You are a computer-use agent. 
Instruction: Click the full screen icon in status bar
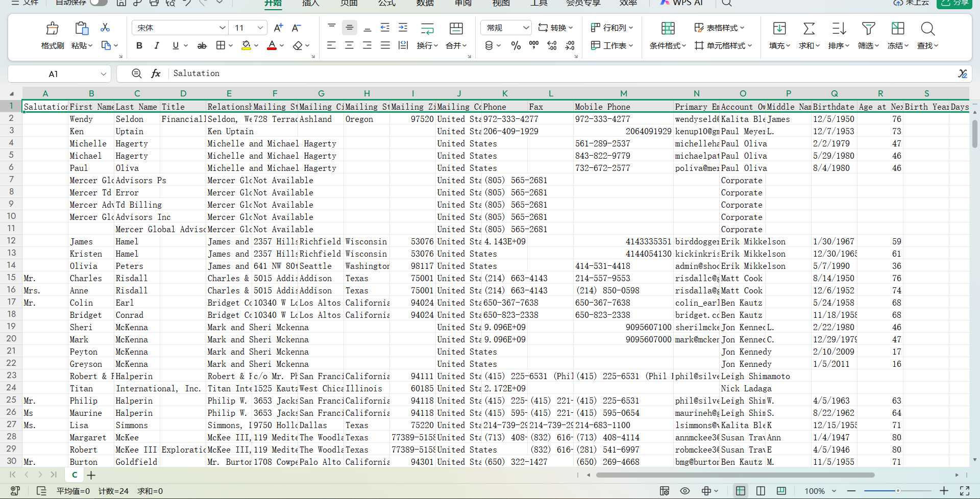pyautogui.click(x=964, y=491)
